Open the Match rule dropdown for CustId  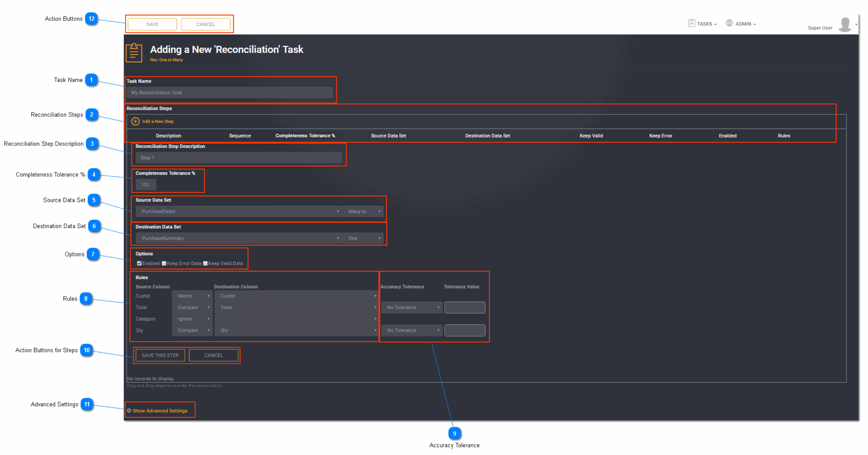click(192, 296)
